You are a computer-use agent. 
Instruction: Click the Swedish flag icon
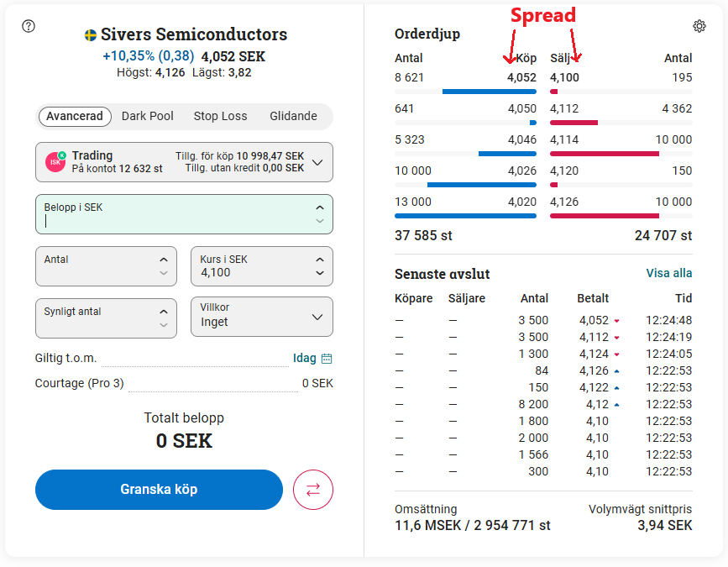(91, 35)
